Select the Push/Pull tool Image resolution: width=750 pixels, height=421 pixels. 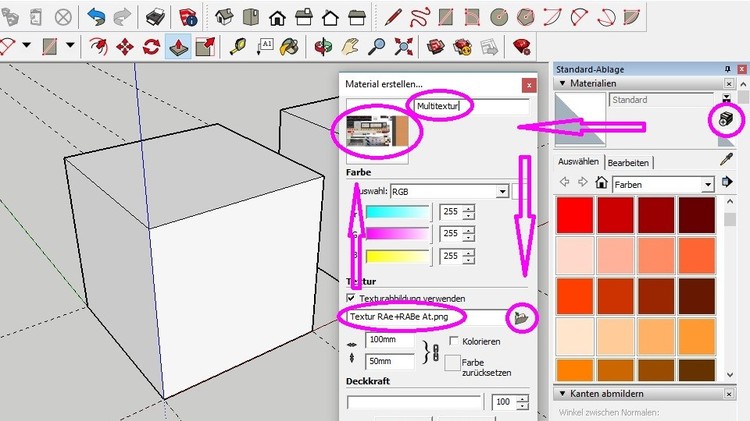click(178, 47)
